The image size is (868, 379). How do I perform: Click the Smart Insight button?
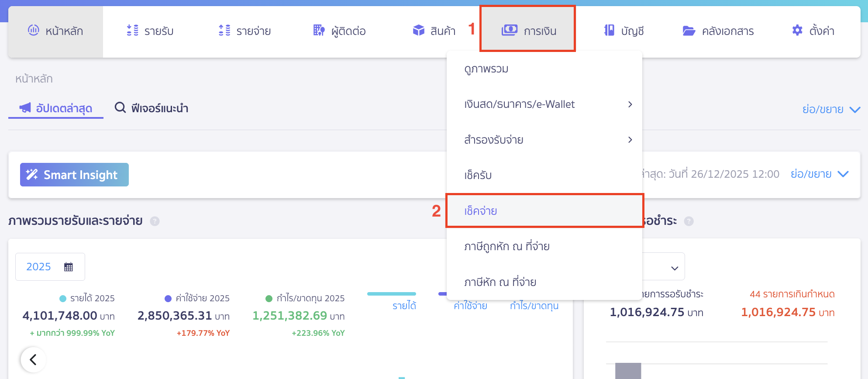tap(74, 175)
